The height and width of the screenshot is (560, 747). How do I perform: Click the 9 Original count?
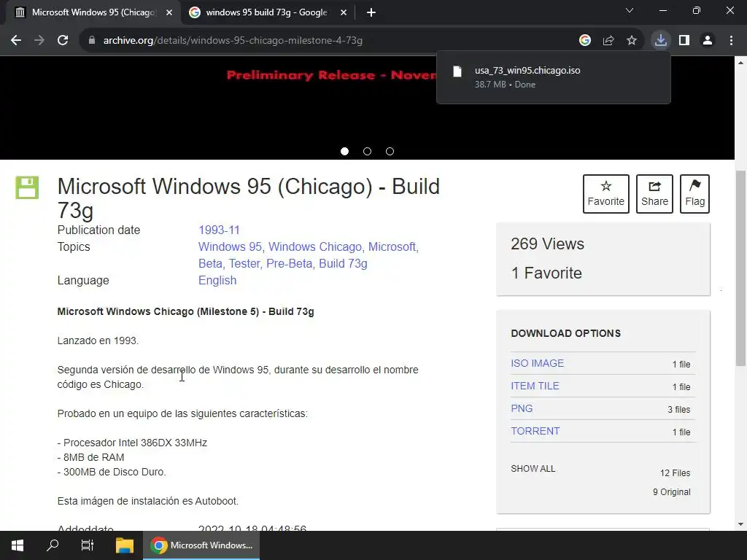pyautogui.click(x=672, y=492)
